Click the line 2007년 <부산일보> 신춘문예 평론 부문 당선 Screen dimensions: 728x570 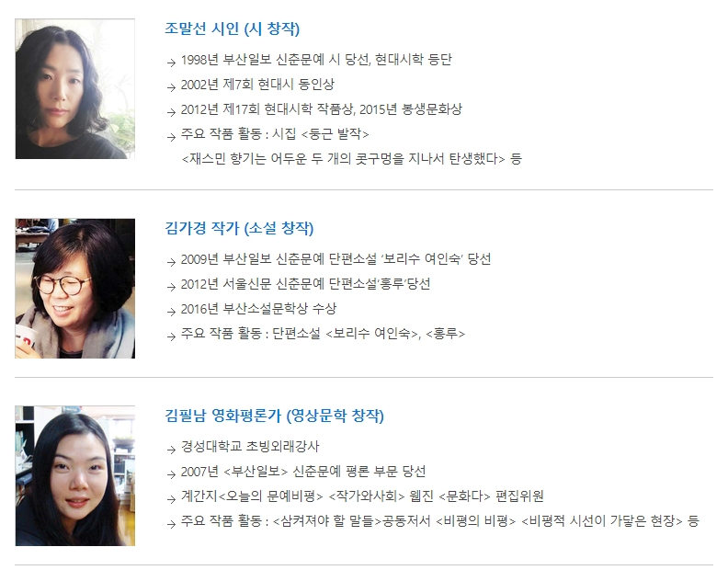[x=303, y=472]
